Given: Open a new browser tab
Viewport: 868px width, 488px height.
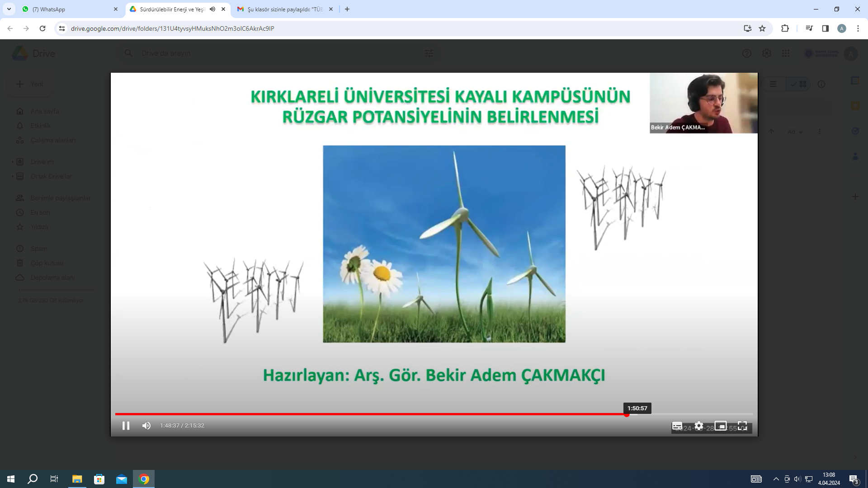Looking at the screenshot, I should pos(347,9).
